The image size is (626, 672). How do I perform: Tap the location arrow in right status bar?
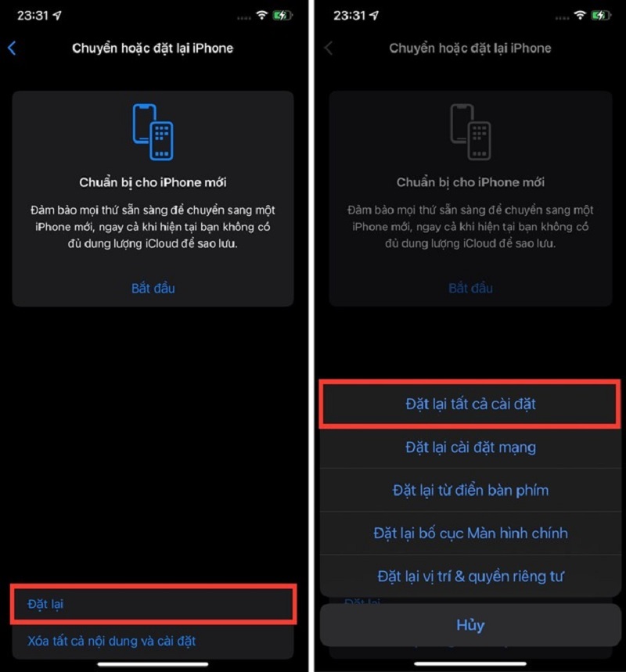[374, 16]
